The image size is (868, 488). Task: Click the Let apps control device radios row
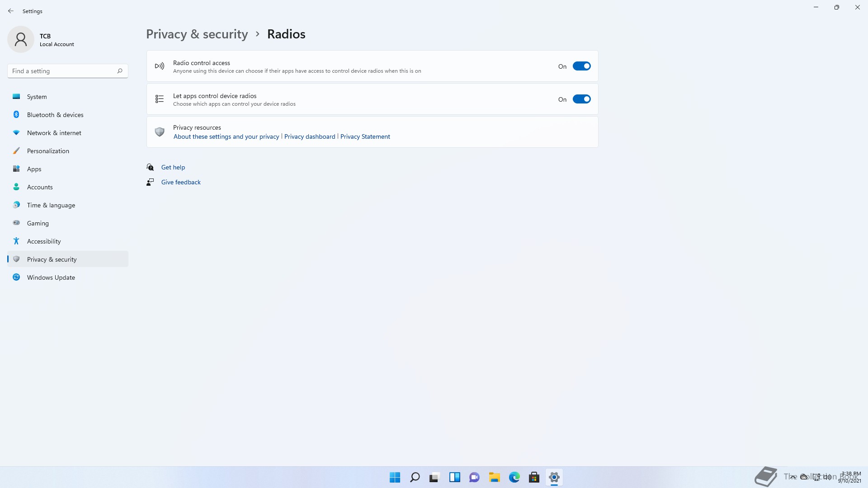click(x=372, y=99)
